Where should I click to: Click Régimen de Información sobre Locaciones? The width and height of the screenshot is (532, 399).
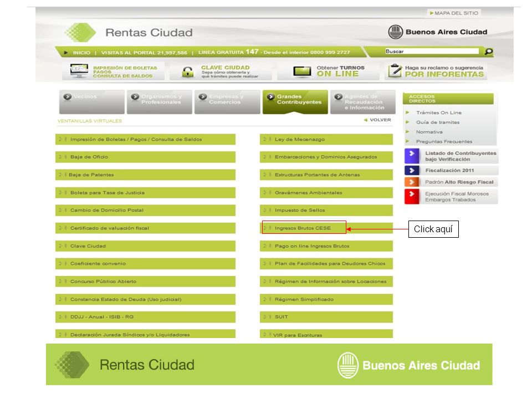click(326, 282)
